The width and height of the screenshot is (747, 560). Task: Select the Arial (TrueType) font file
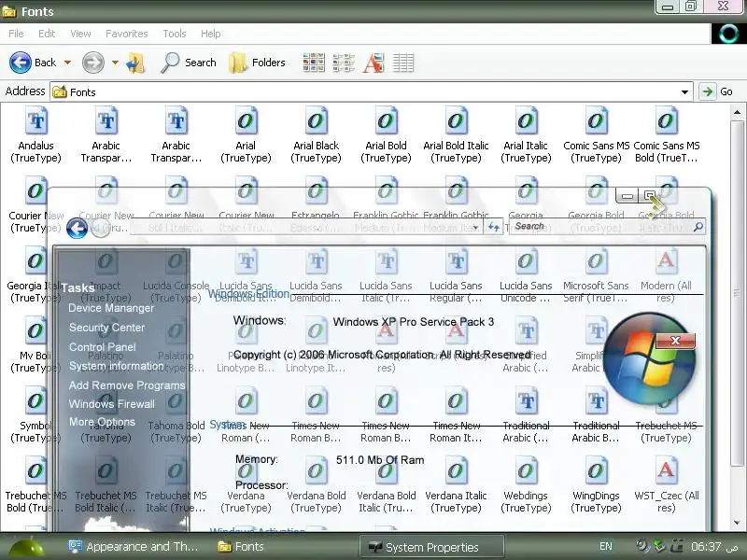(246, 122)
